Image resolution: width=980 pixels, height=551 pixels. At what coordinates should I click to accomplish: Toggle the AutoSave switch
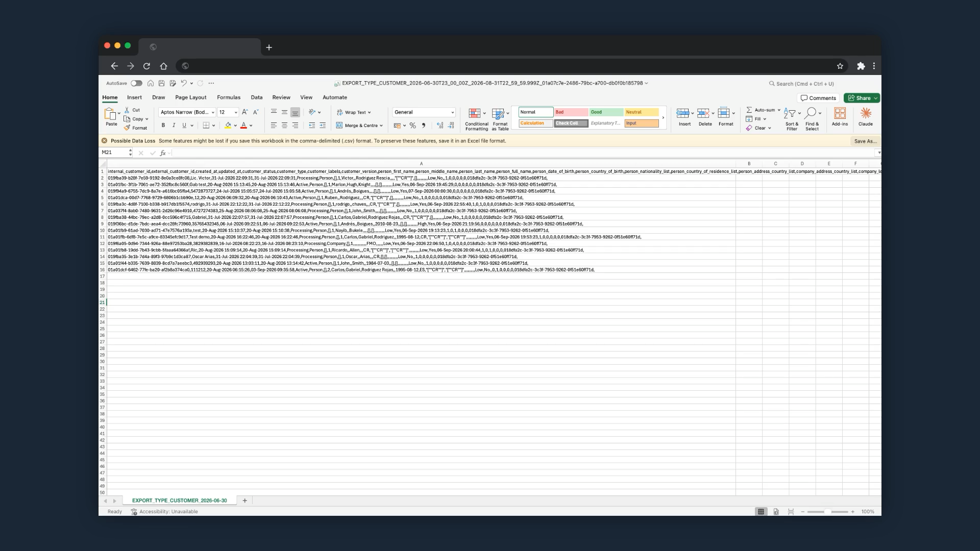point(136,83)
